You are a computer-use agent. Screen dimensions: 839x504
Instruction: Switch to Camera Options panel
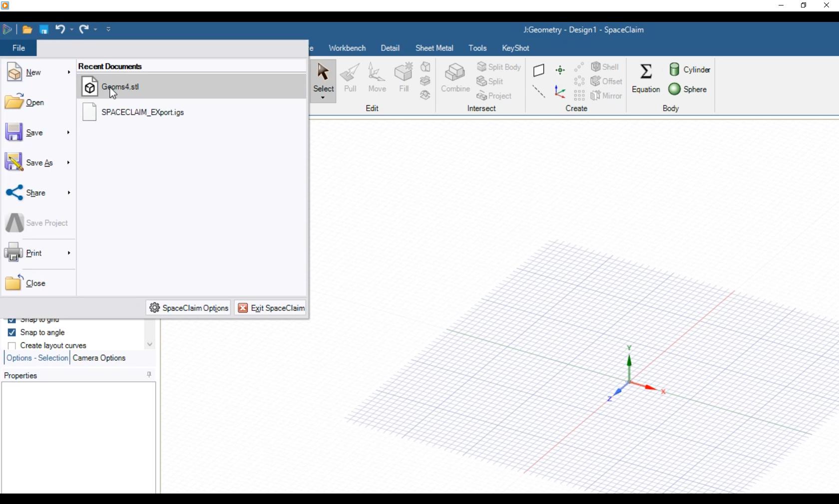99,358
